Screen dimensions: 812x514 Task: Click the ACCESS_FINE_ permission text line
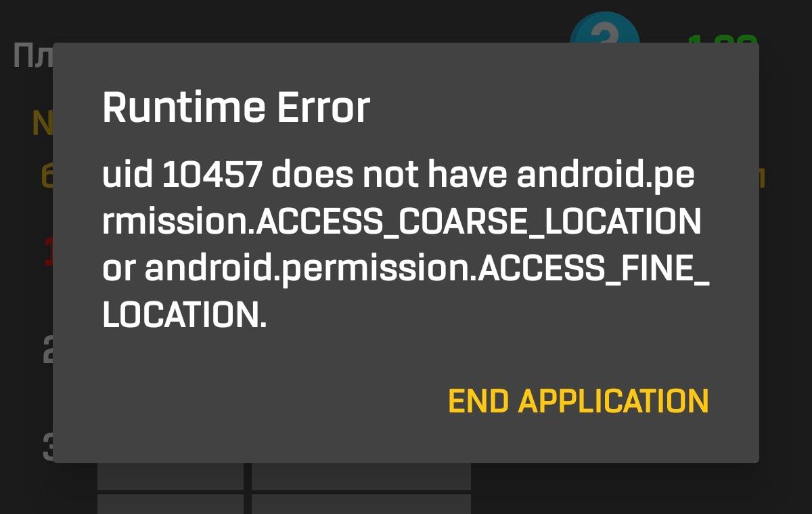point(406,270)
